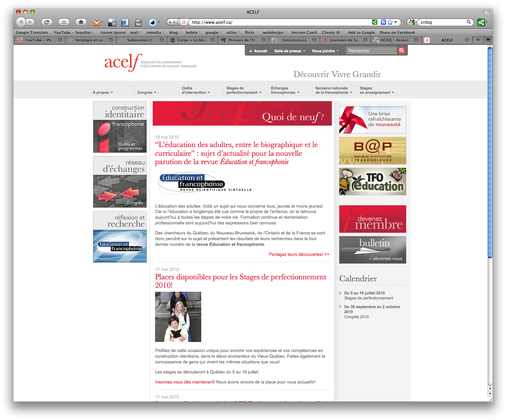
Task: Select the ACELF tab
Action: point(447,40)
